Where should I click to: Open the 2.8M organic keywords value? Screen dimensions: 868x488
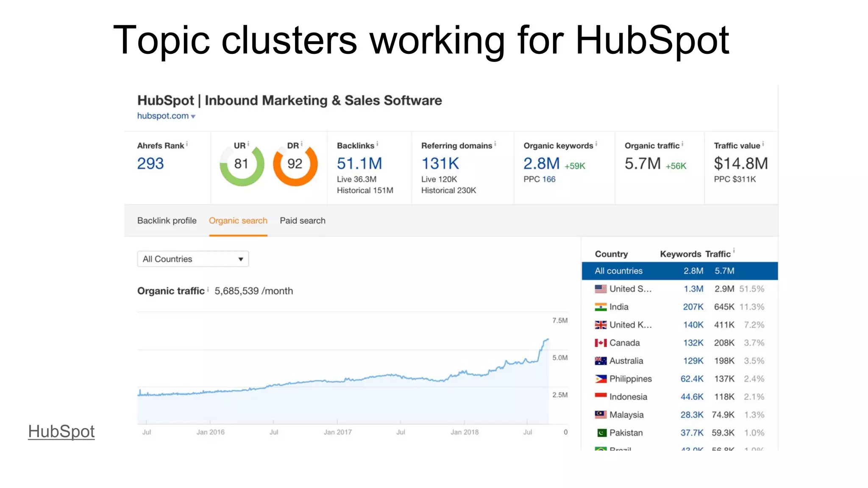541,164
